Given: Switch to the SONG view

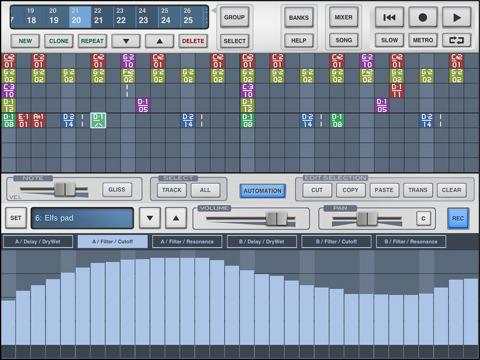Looking at the screenshot, I should click(344, 40).
